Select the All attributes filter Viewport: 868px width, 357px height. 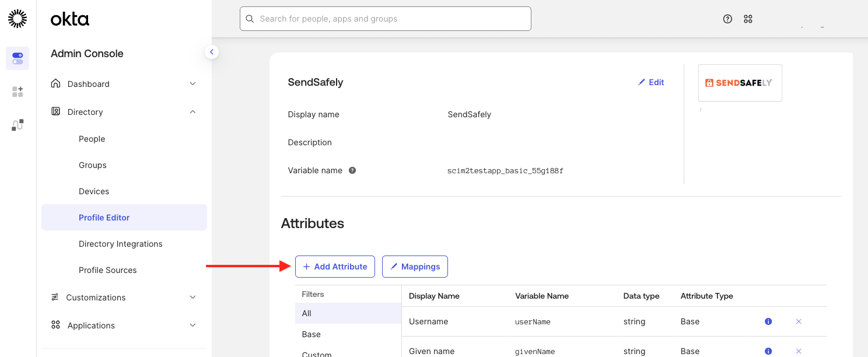tap(348, 313)
